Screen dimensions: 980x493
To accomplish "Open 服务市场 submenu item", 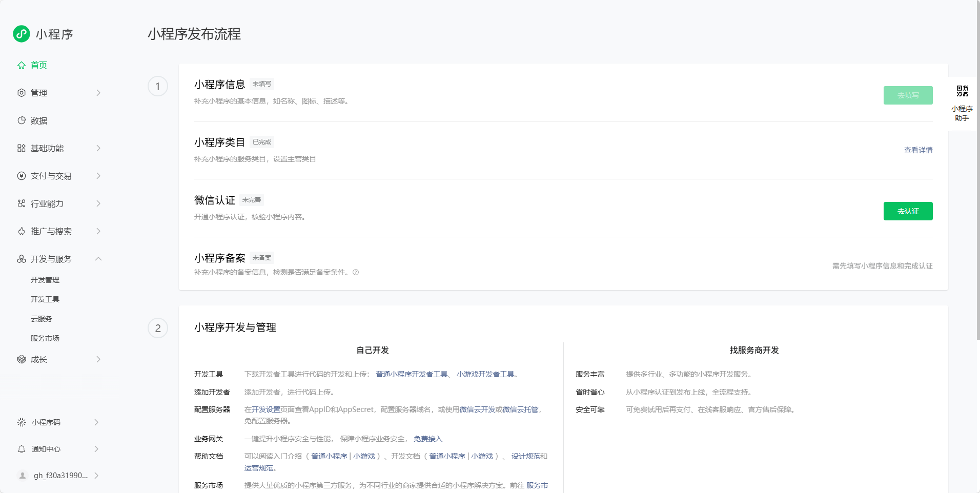I will (45, 338).
